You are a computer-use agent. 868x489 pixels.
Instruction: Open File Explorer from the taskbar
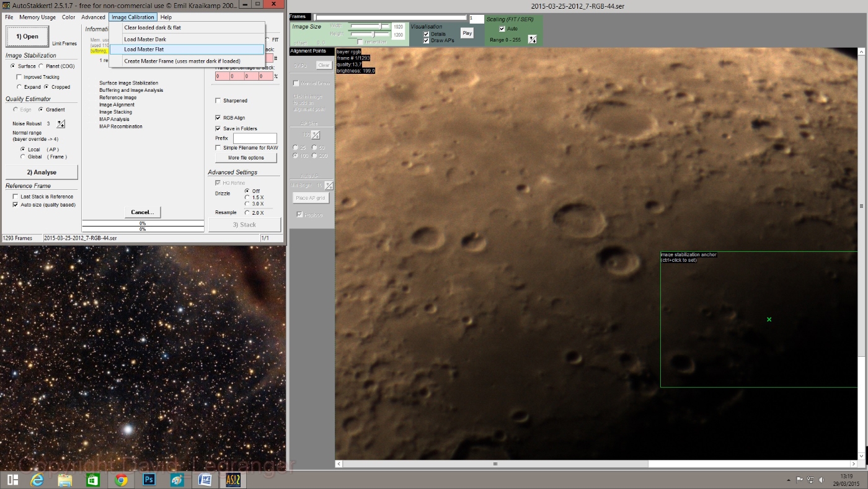[x=65, y=480]
